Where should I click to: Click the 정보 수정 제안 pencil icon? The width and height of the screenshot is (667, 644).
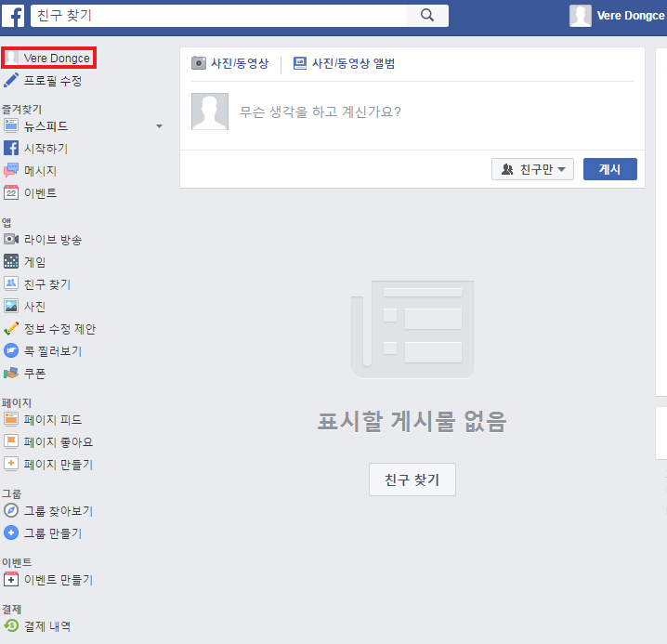click(11, 328)
